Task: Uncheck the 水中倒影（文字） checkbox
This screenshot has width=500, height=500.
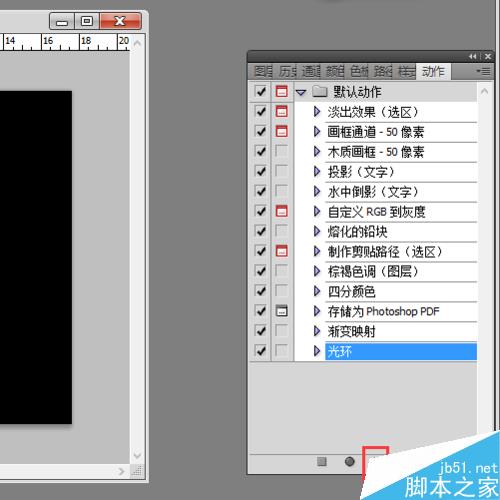Action: click(260, 191)
